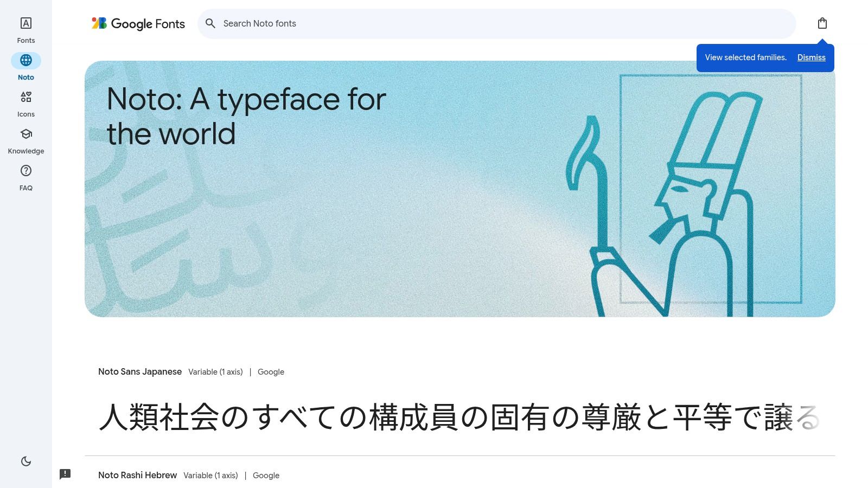
Task: Open Noto Rashi Hebrew font family
Action: [x=137, y=475]
